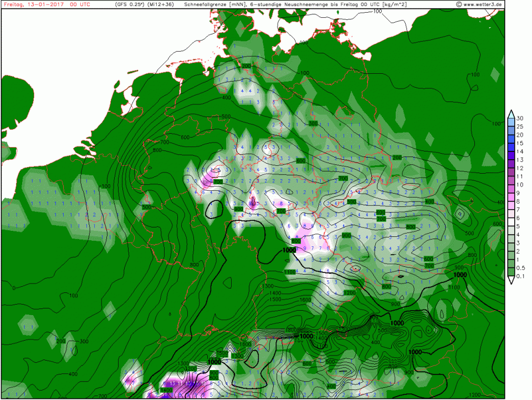Choose the white swatch between 5 and 6
Viewport: 532px width, 400px height.
pyautogui.click(x=511, y=222)
